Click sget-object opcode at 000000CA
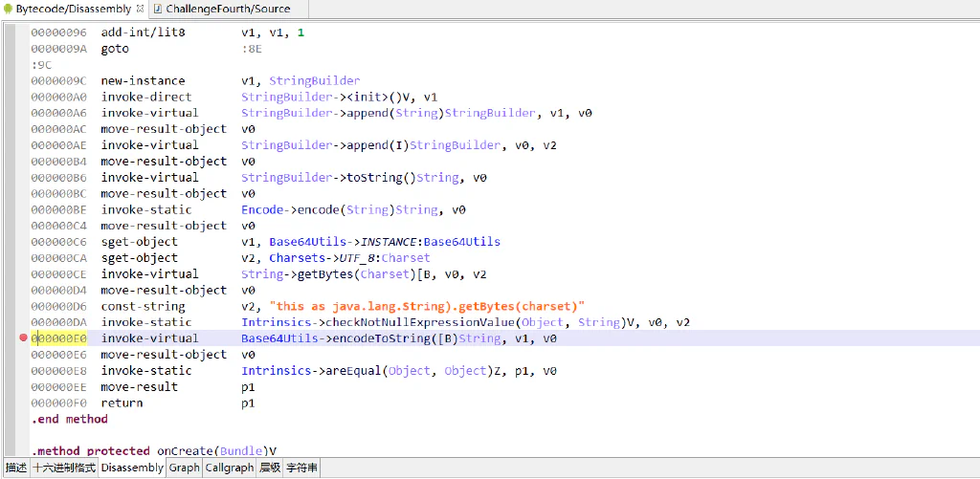 [x=139, y=258]
